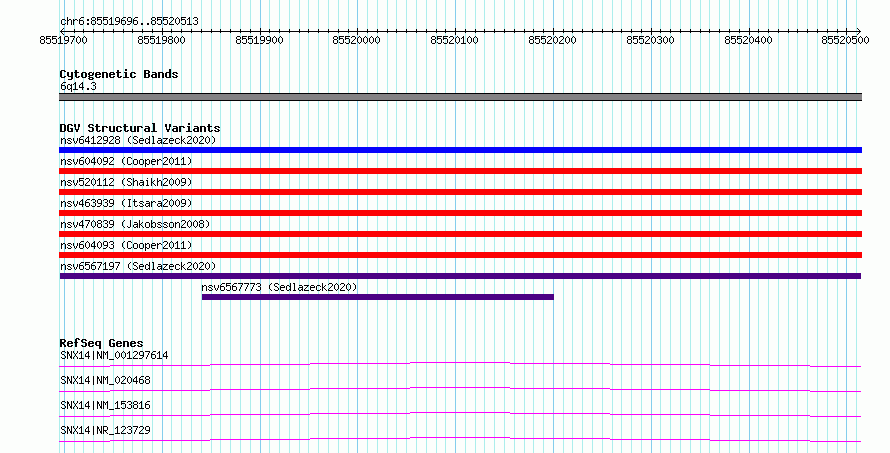Click the red nsv463939 variant bar
890x453 pixels.
pos(460,213)
